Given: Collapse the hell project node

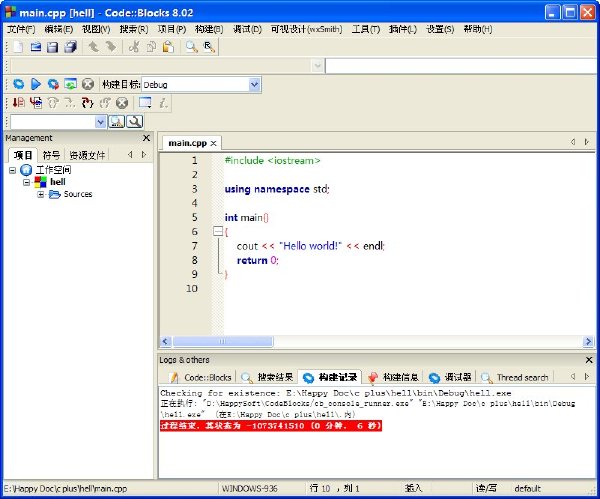Looking at the screenshot, I should [26, 182].
